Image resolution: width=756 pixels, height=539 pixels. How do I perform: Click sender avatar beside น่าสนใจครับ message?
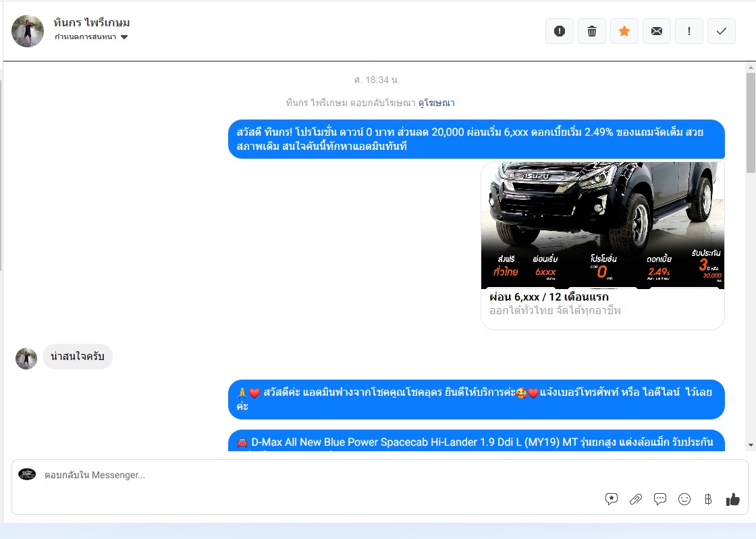(26, 359)
